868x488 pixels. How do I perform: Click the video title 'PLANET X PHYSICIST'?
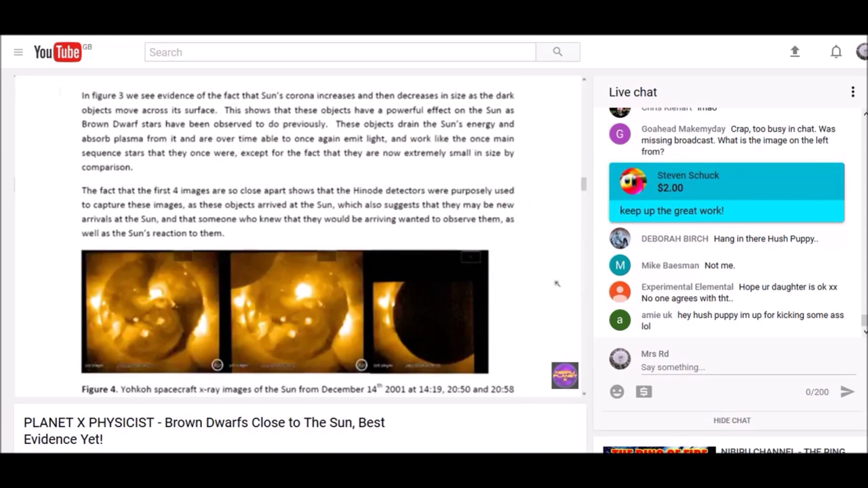(x=204, y=430)
